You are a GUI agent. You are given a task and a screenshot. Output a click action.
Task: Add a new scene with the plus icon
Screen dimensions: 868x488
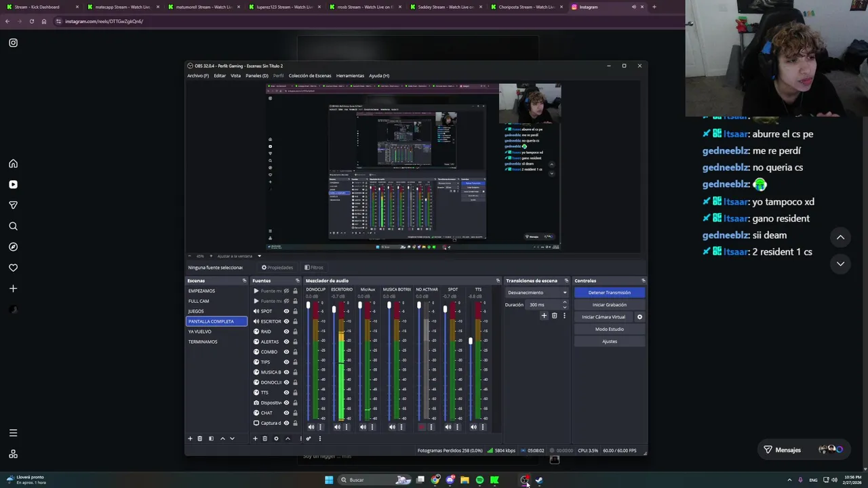point(190,439)
